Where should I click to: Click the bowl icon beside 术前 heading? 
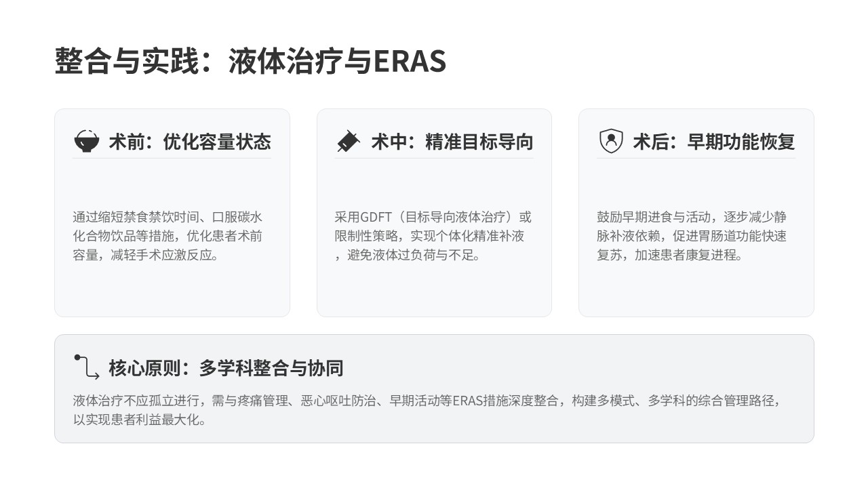point(86,142)
